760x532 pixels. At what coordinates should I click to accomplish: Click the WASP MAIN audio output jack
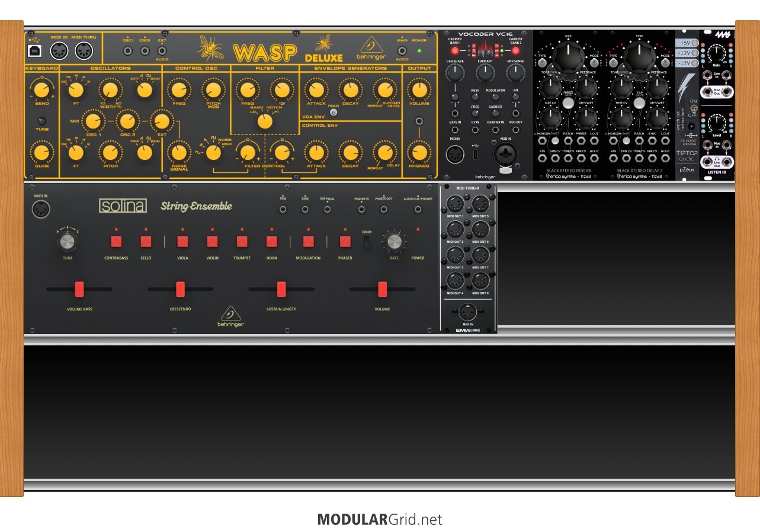[x=402, y=52]
